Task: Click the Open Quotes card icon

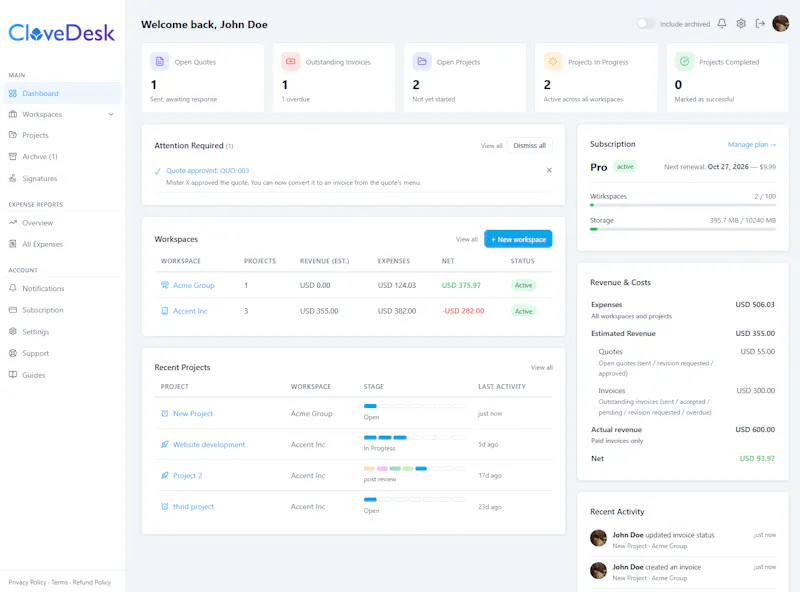Action: point(160,62)
